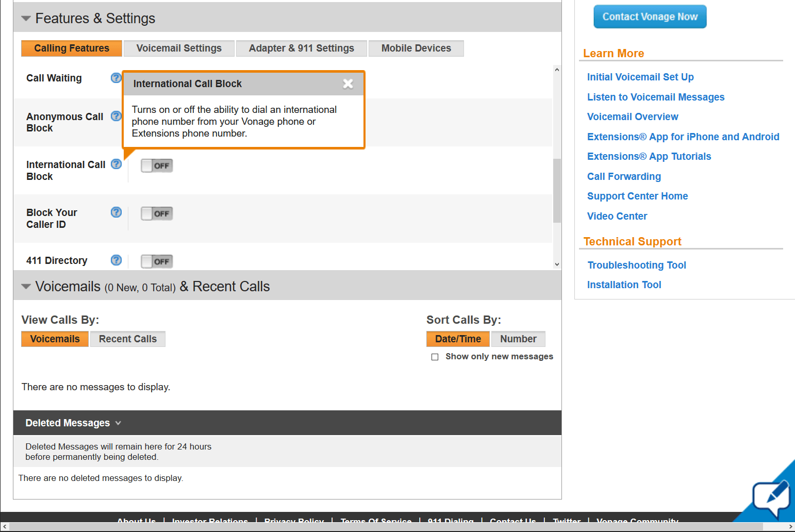This screenshot has height=532, width=795.
Task: Collapse the Features & Settings section
Action: (x=26, y=19)
